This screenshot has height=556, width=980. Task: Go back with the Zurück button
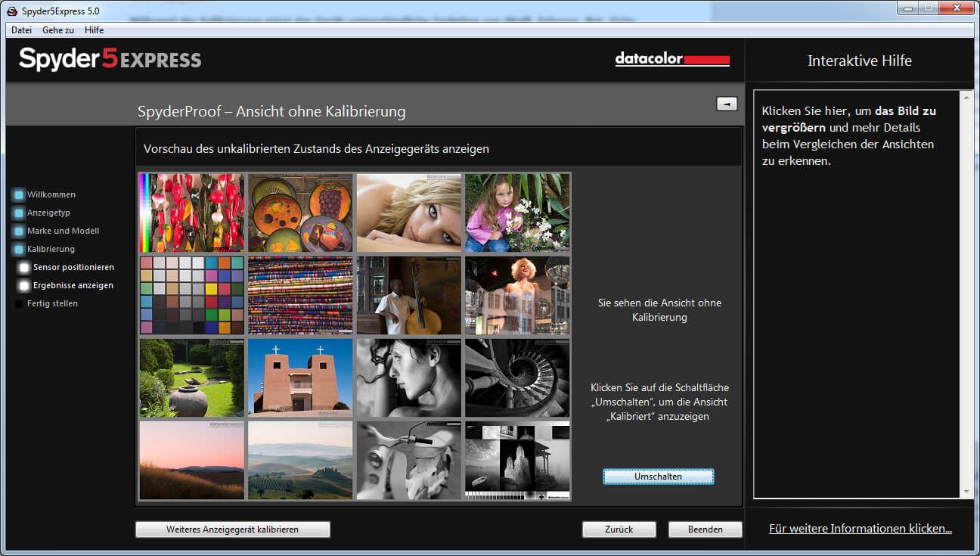click(x=619, y=530)
